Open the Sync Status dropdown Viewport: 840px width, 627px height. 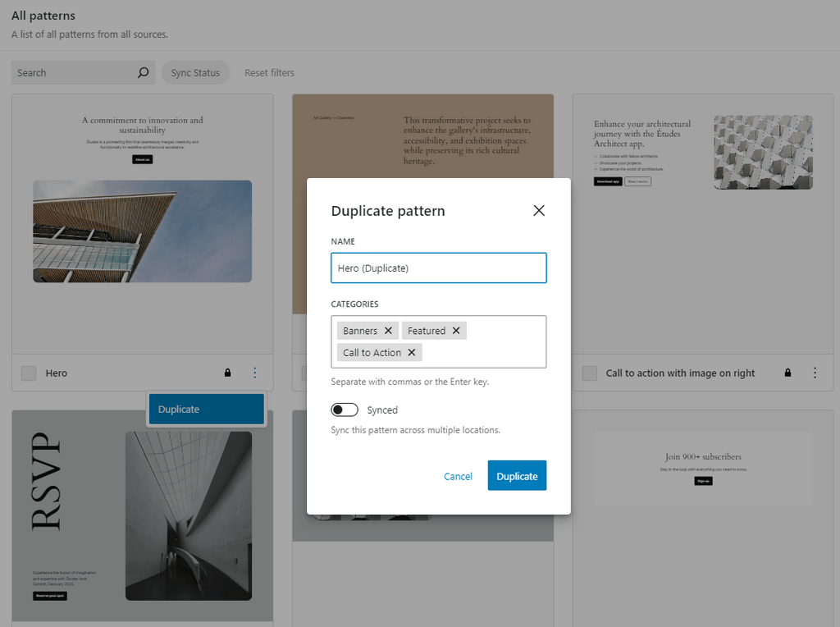tap(195, 72)
